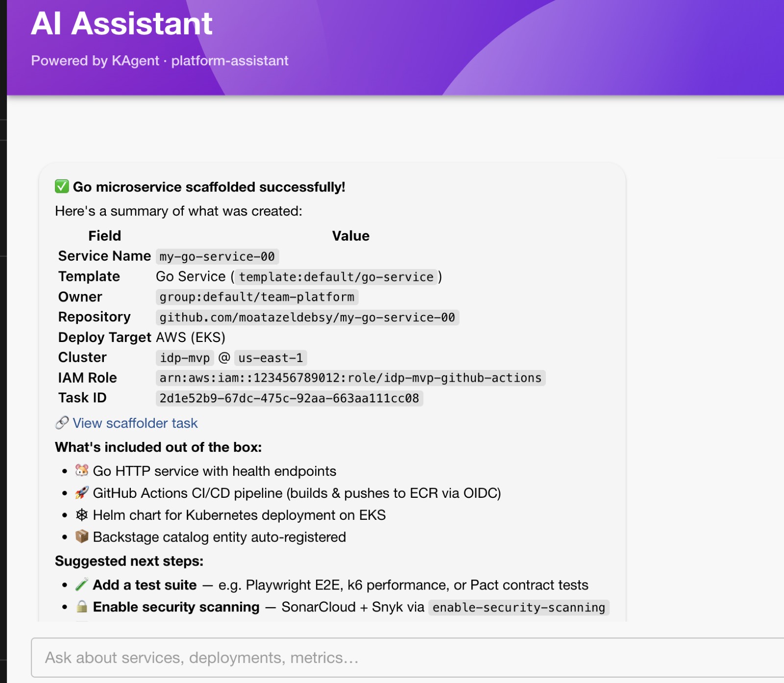Click the test tube icon beside Add a test suite
This screenshot has height=683, width=784.
(x=82, y=585)
